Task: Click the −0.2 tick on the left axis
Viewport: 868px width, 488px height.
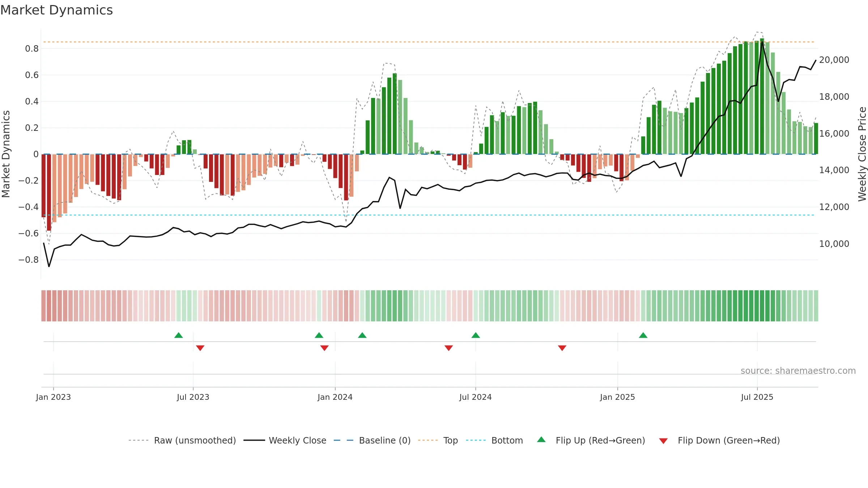Action: click(x=29, y=181)
